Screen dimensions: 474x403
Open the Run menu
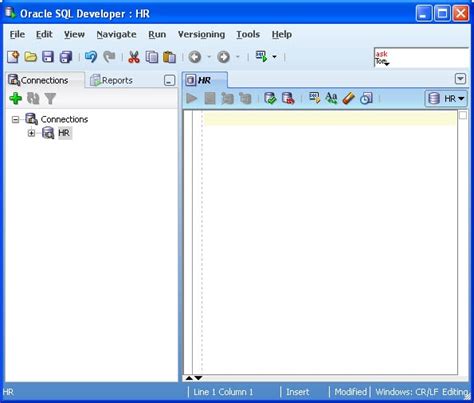pos(157,34)
